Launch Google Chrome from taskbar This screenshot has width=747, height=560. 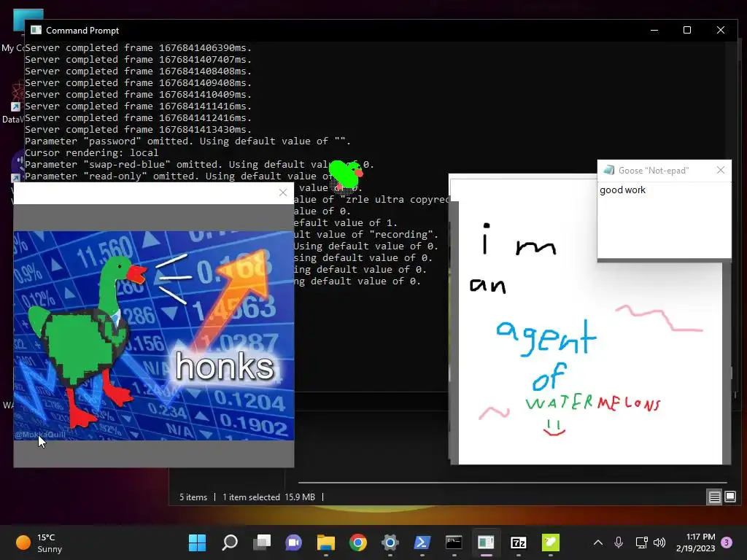click(357, 542)
